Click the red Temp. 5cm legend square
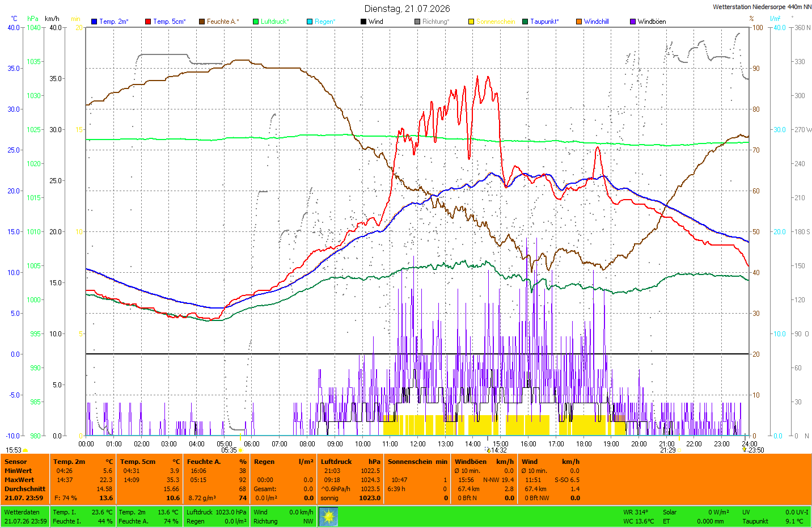Viewport: 812px width, 528px height. click(x=148, y=22)
